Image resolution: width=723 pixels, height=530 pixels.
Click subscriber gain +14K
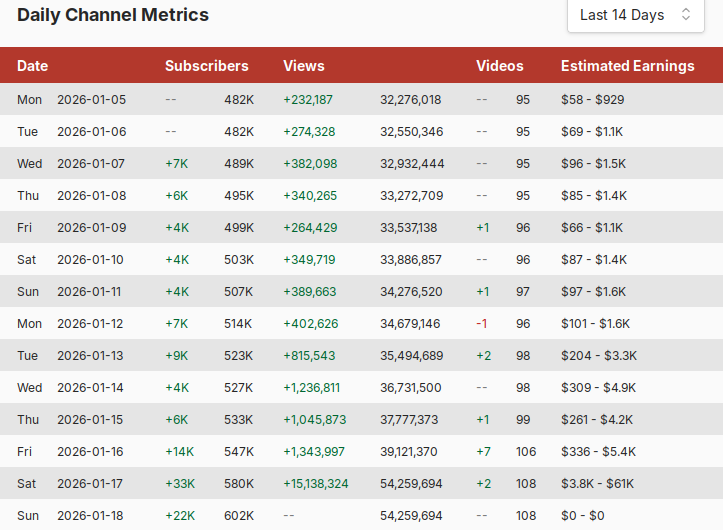click(x=179, y=452)
